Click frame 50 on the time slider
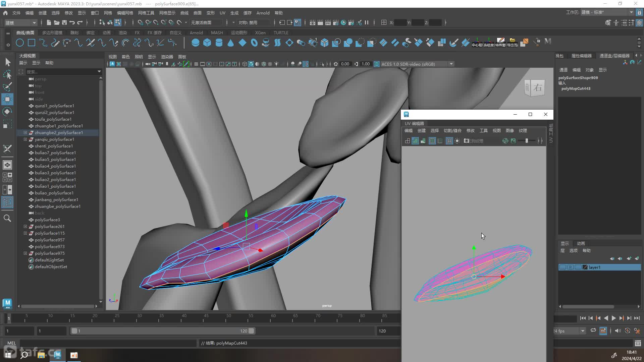This screenshot has height=362, width=644. tap(228, 317)
